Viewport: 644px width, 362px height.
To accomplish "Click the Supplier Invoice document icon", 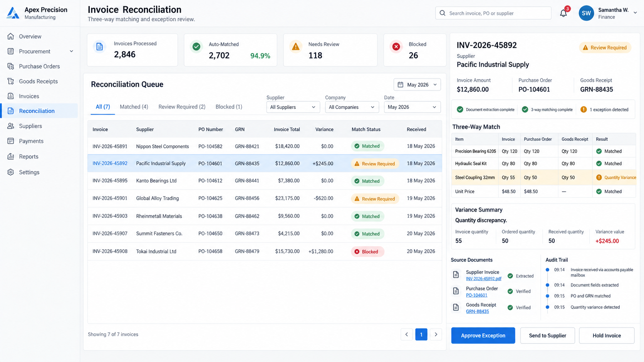I will tap(456, 275).
